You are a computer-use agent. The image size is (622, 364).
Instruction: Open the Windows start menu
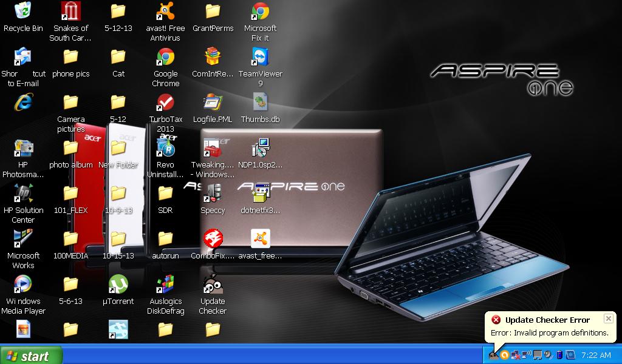(31, 356)
